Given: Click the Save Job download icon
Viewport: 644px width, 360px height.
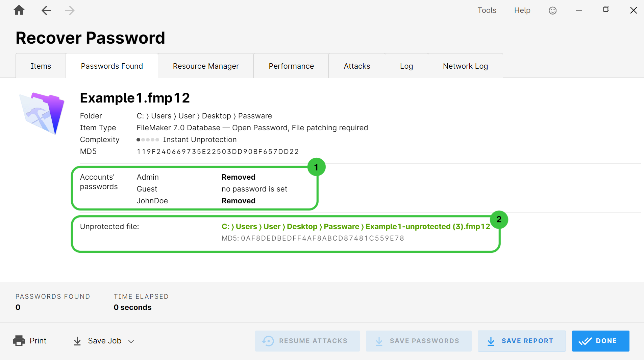Looking at the screenshot, I should [77, 341].
